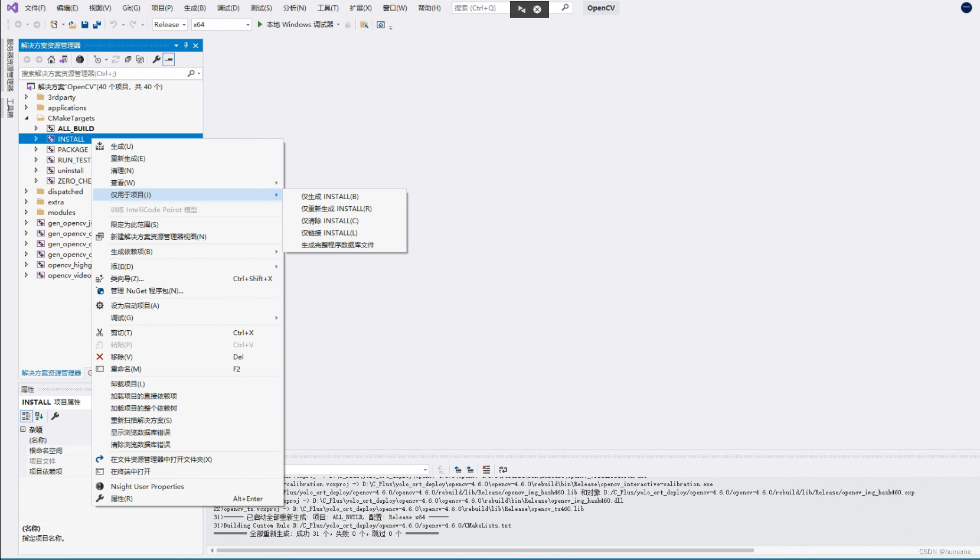This screenshot has width=980, height=560.
Task: Click the Undo arrow icon
Action: click(x=113, y=24)
